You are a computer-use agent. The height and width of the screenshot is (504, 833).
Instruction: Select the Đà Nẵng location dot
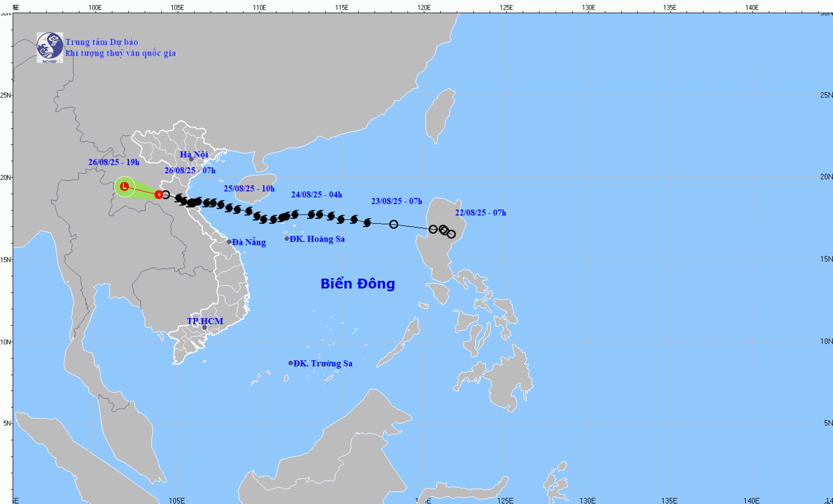coord(229,242)
